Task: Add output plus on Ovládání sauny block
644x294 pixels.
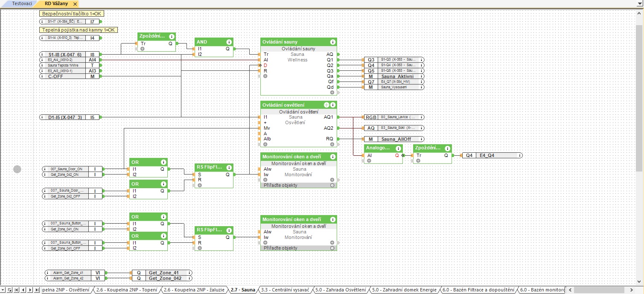Action: pyautogui.click(x=332, y=92)
